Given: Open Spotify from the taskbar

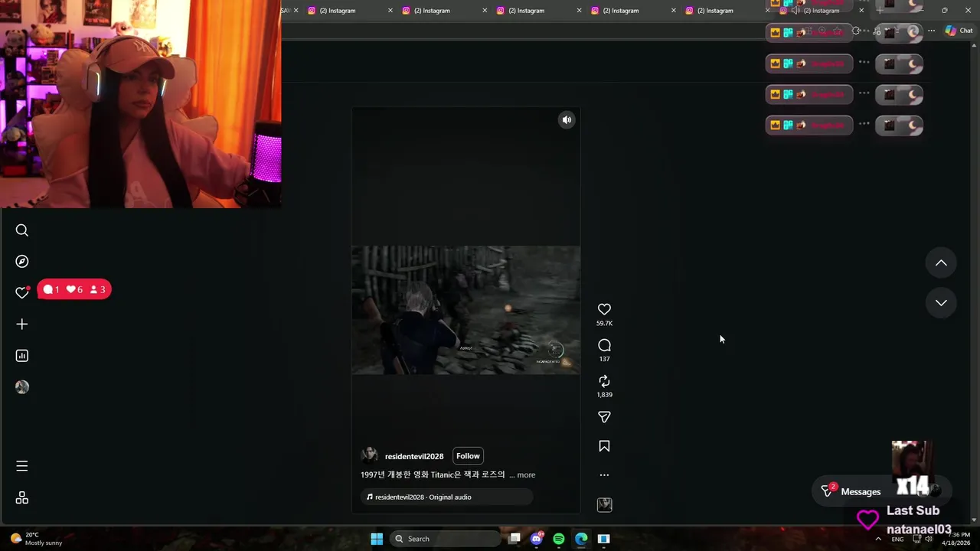Looking at the screenshot, I should coord(559,539).
